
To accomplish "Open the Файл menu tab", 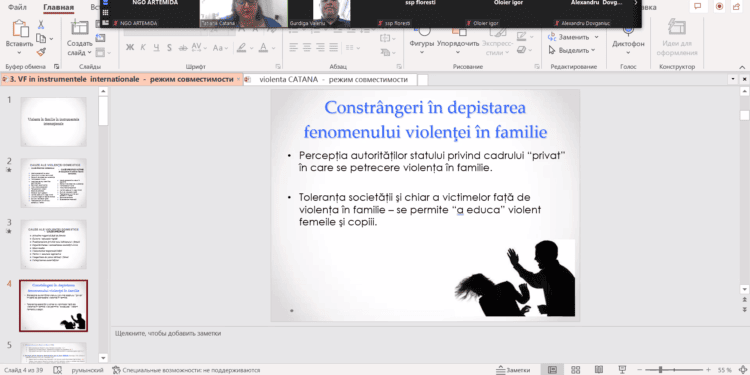I will (17, 8).
